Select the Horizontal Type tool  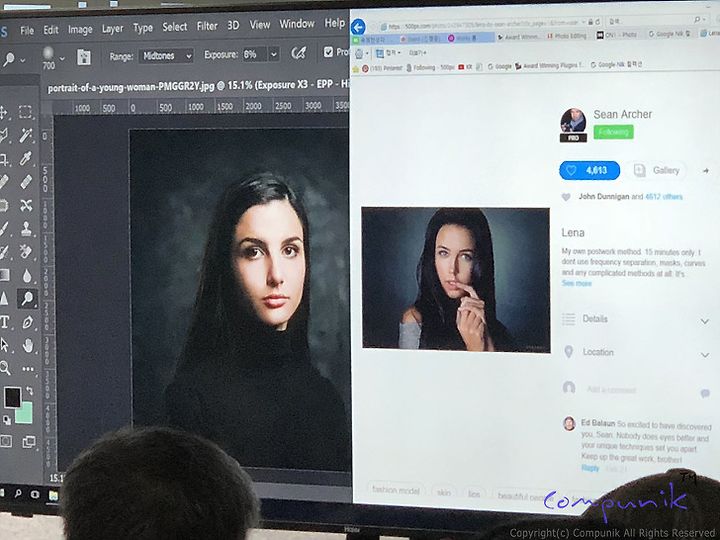pyautogui.click(x=5, y=322)
